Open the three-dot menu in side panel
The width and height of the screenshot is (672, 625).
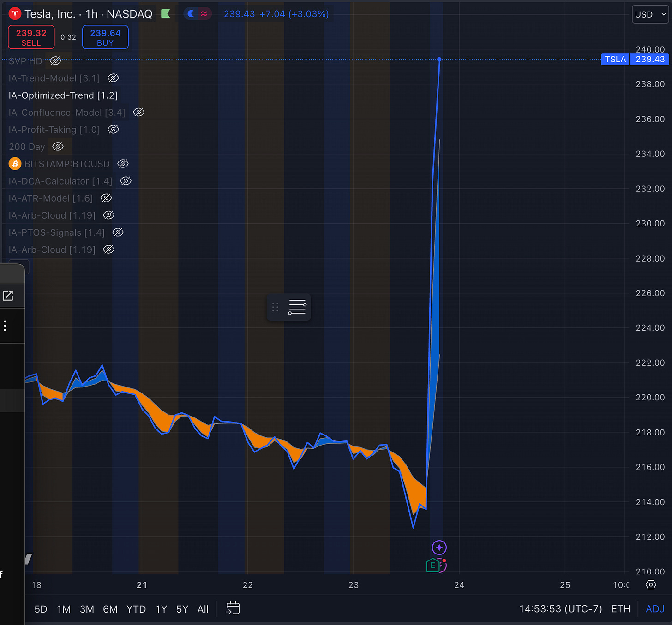pyautogui.click(x=5, y=326)
